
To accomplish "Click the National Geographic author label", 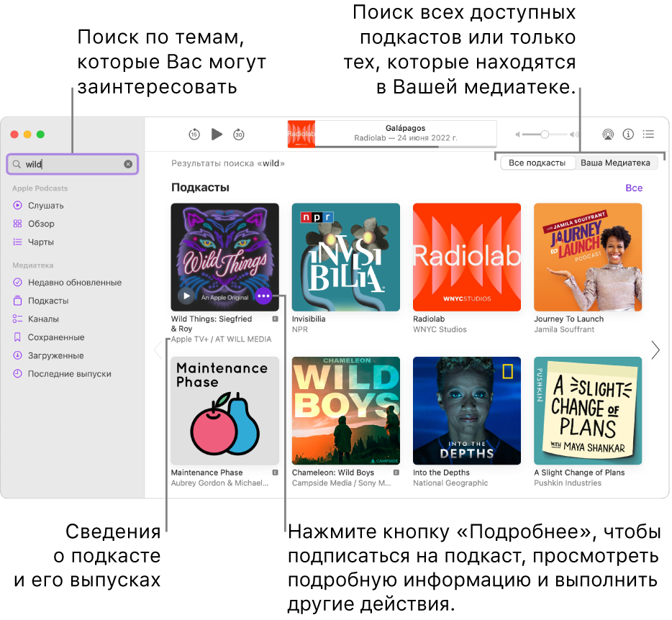I will point(450,483).
